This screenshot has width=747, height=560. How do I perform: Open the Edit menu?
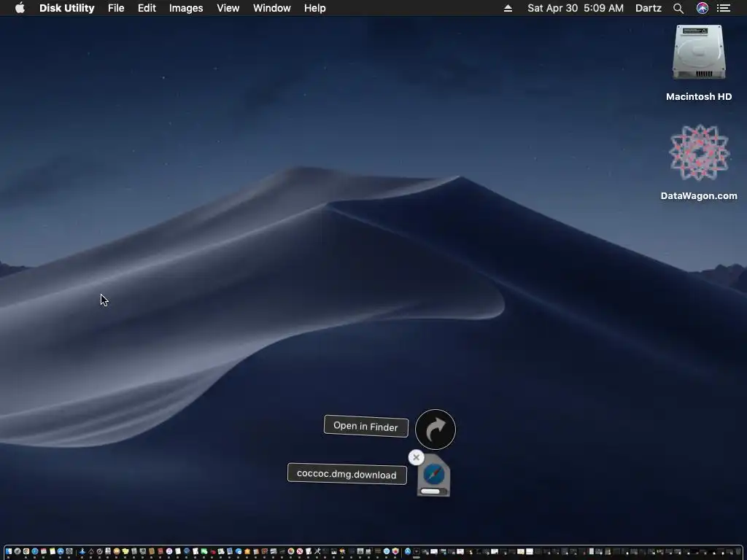(147, 8)
